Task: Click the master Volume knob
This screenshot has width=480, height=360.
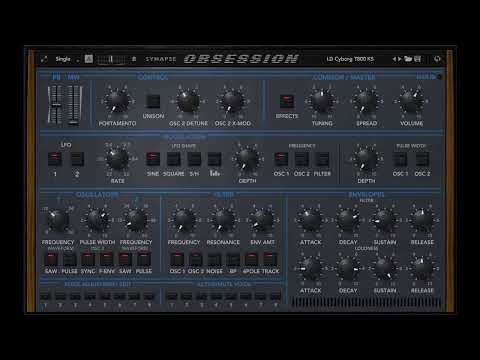Action: 411,101
